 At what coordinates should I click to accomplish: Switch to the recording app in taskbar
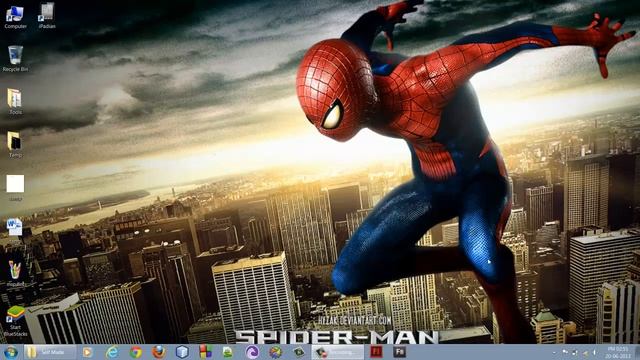(x=338, y=352)
